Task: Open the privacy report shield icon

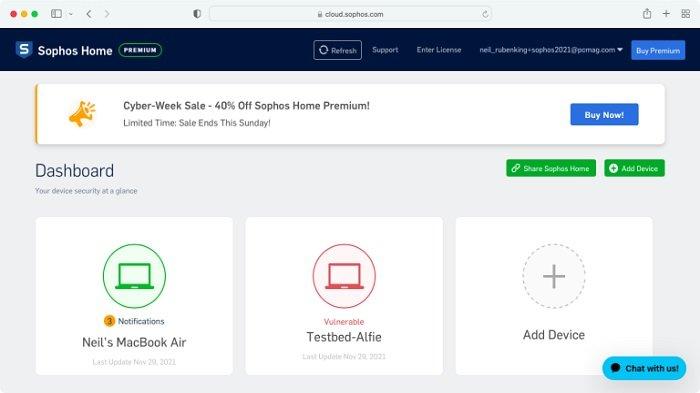Action: pyautogui.click(x=197, y=14)
